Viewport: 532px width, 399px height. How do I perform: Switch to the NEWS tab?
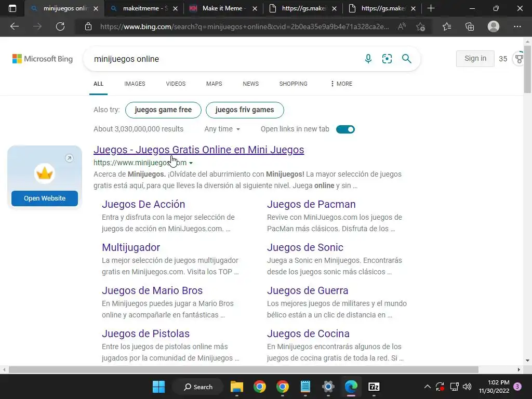[251, 84]
